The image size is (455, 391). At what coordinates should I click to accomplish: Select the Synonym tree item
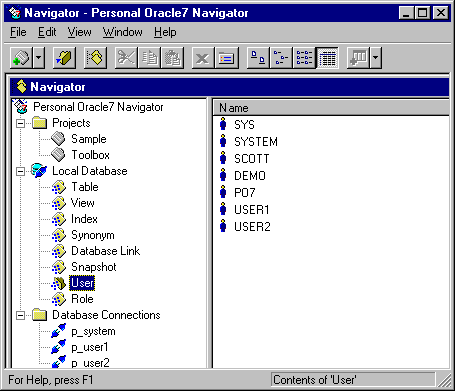tap(93, 235)
